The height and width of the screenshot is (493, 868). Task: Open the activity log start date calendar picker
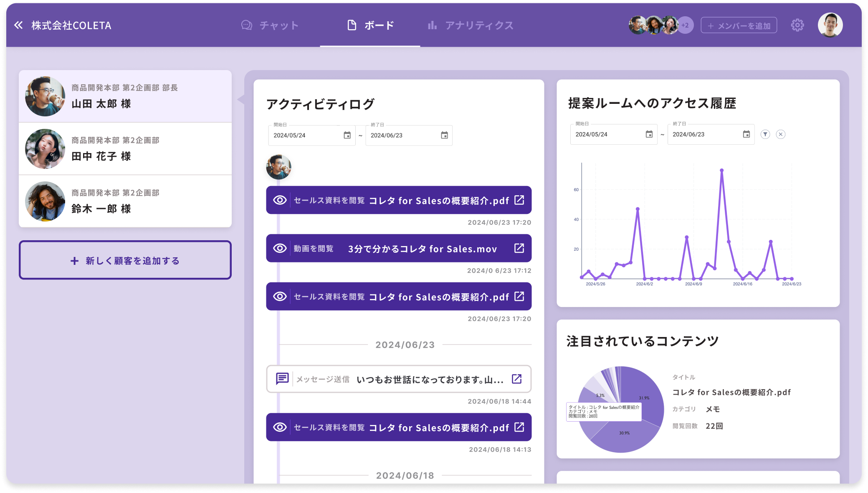[x=347, y=136]
